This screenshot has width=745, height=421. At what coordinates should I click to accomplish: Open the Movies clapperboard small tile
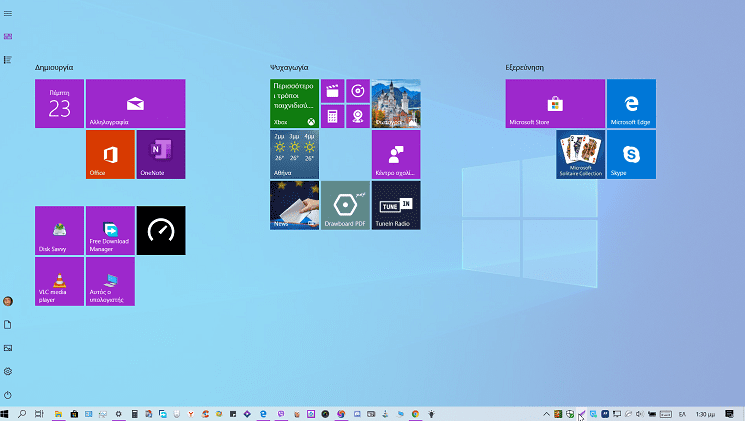[333, 91]
